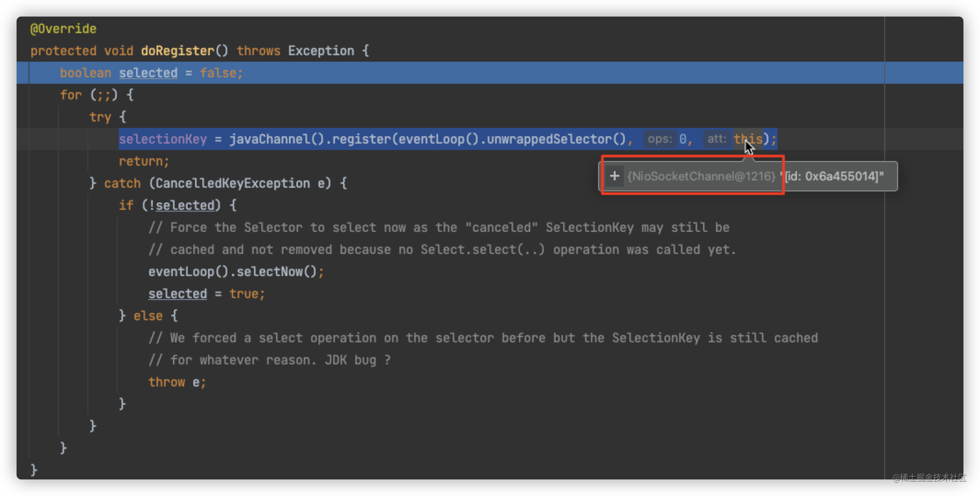
Task: Click the @Override annotation
Action: point(63,29)
